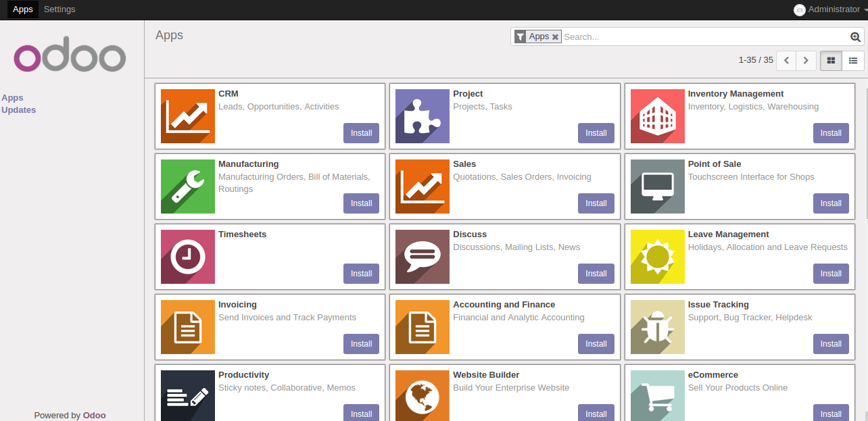
Task: Install the Productivity app
Action: click(x=361, y=413)
